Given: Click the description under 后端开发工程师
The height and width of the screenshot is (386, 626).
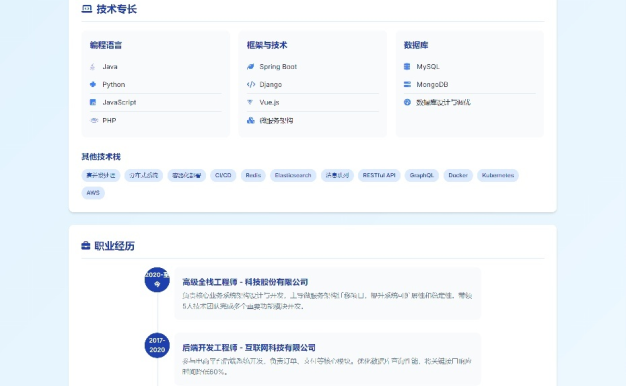Looking at the screenshot, I should click(x=327, y=366).
